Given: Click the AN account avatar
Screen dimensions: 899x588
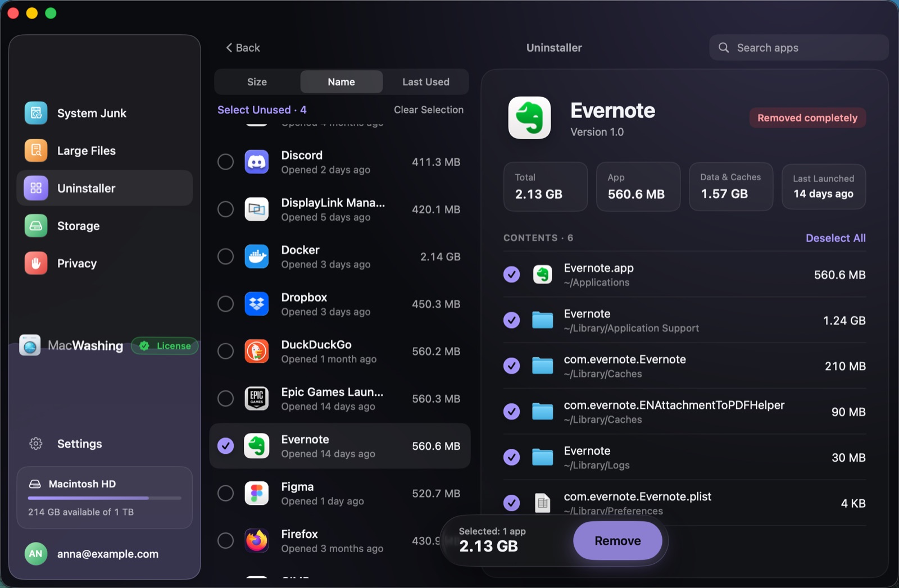Looking at the screenshot, I should (36, 554).
